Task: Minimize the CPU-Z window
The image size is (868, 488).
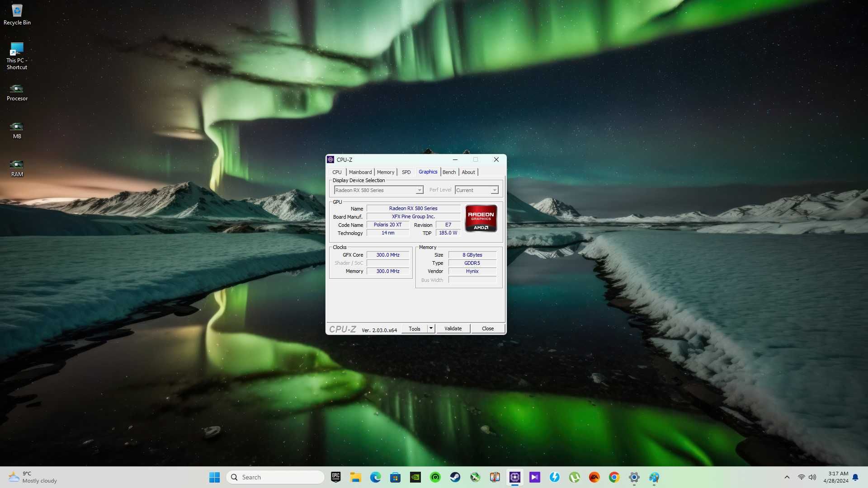Action: pyautogui.click(x=455, y=160)
